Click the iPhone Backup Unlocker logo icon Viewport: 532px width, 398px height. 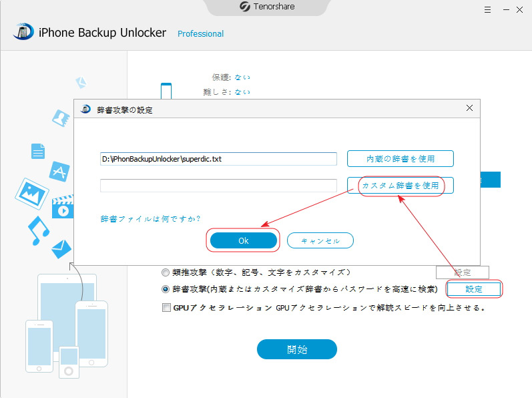coord(23,31)
